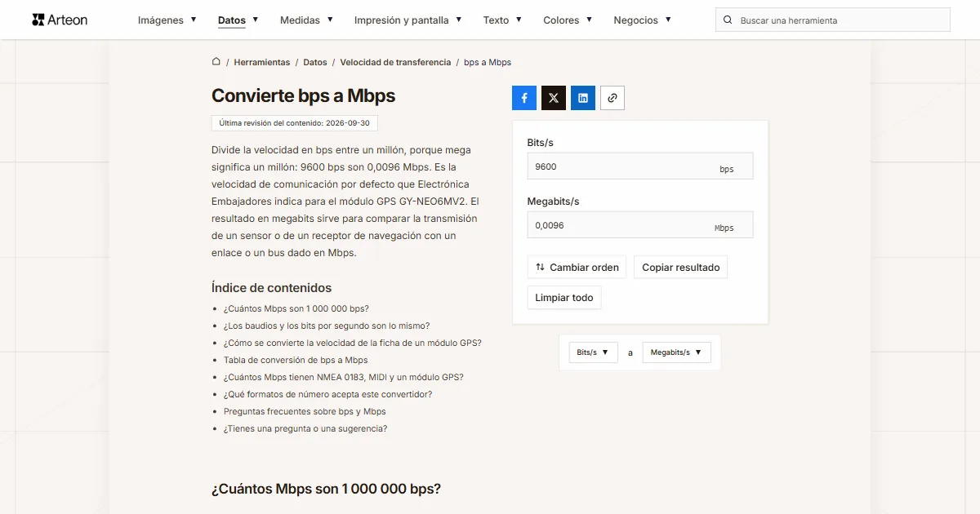Image resolution: width=980 pixels, height=514 pixels.
Task: Open Tabla de conversión de bps a Mbps
Action: [x=296, y=360]
